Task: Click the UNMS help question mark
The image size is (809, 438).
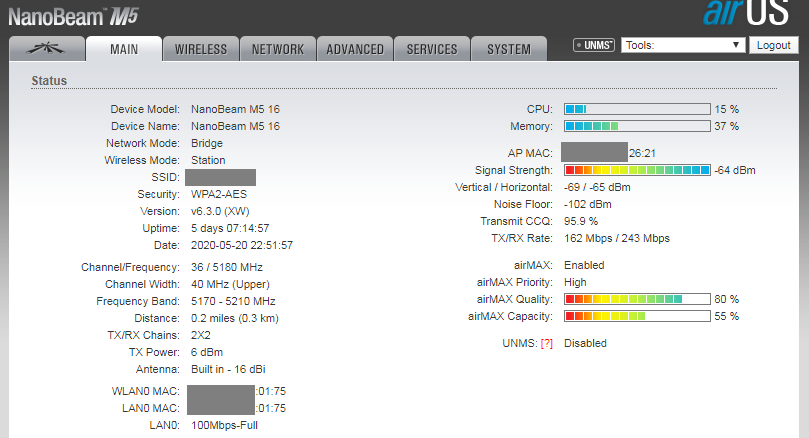Action: pyautogui.click(x=546, y=344)
